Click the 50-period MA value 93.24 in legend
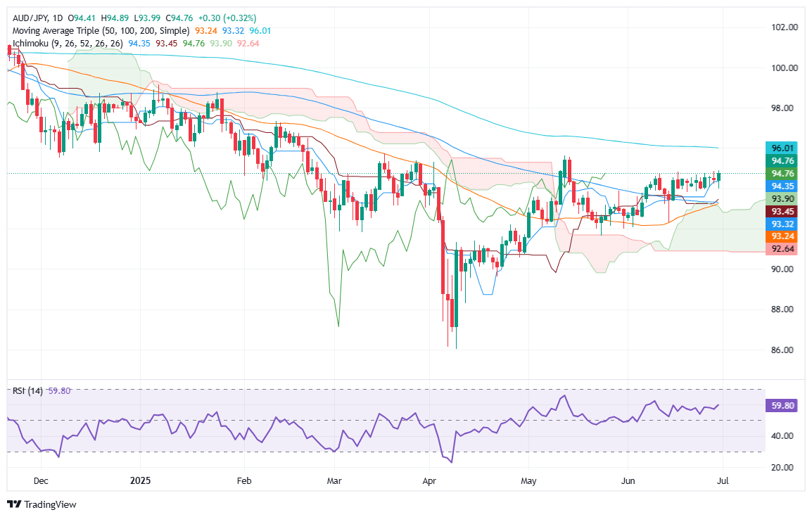 coord(206,31)
